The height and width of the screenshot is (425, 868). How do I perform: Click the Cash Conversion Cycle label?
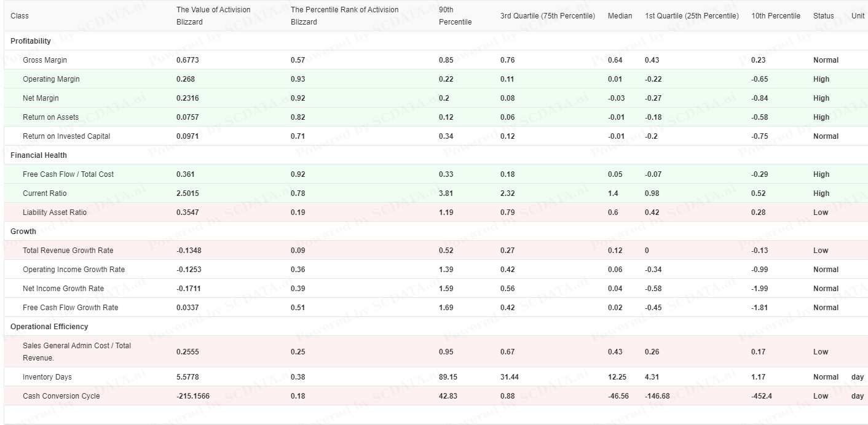(x=61, y=396)
